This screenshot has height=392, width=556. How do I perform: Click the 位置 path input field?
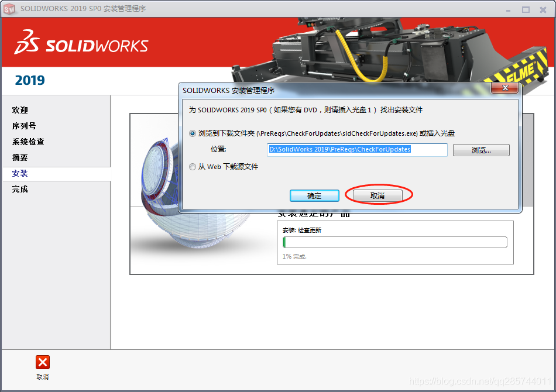click(x=357, y=150)
